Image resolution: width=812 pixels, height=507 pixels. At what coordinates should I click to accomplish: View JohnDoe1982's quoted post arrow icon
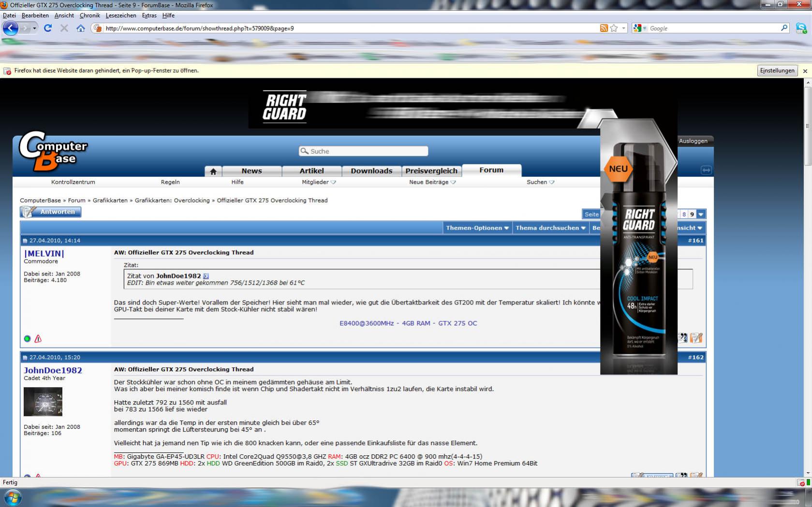point(206,276)
